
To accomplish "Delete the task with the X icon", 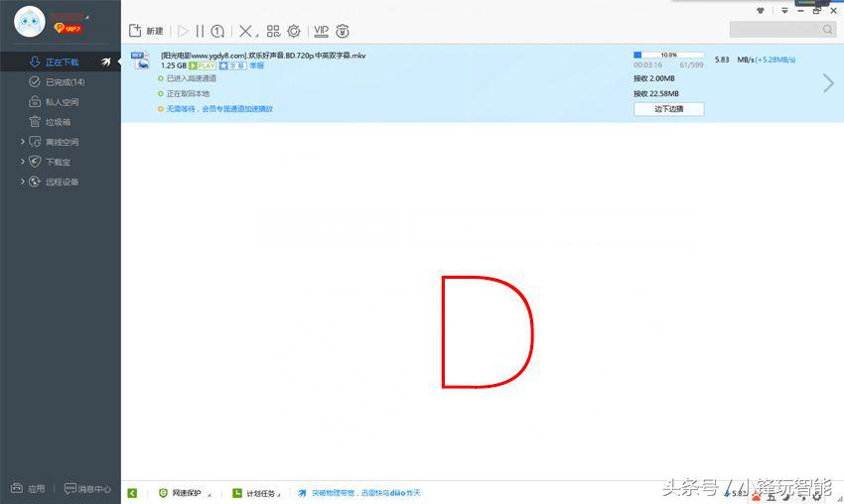I will click(x=245, y=31).
